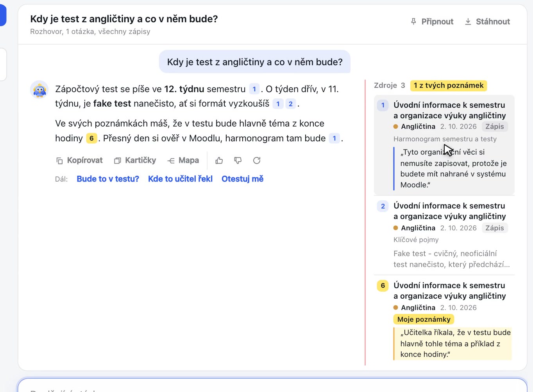Start quiz with 'Otestuj mě'
This screenshot has width=533, height=392.
242,179
